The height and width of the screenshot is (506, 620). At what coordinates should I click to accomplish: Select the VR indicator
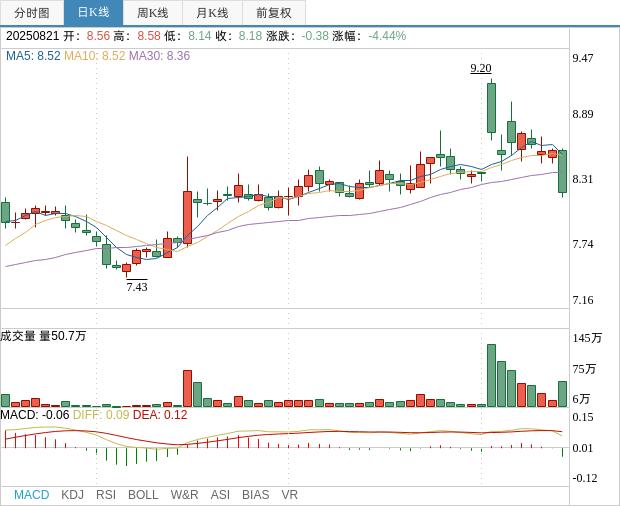click(289, 495)
